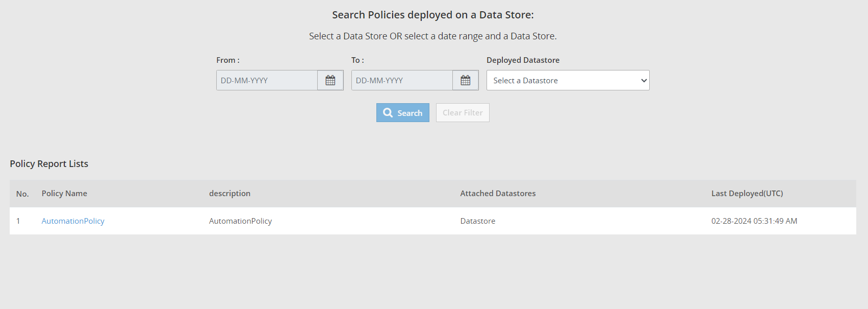Click the 02-28-2024 last deployed timestamp

[x=754, y=221]
